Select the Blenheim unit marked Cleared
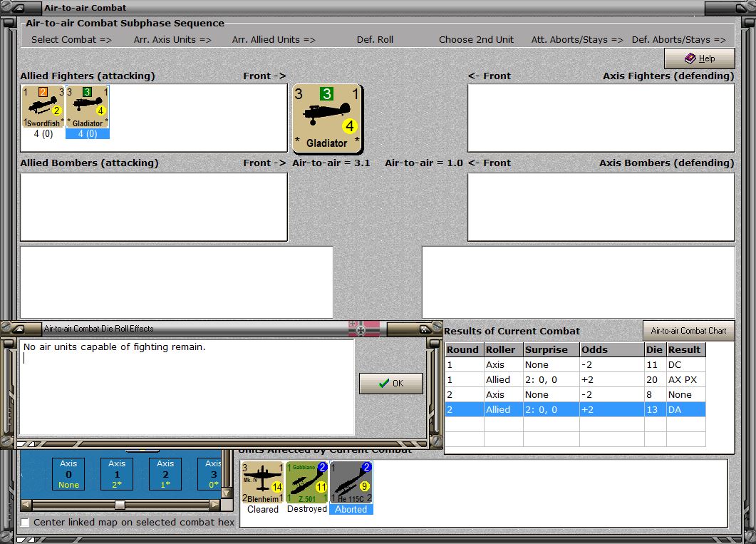Image resolution: width=756 pixels, height=544 pixels. point(262,482)
